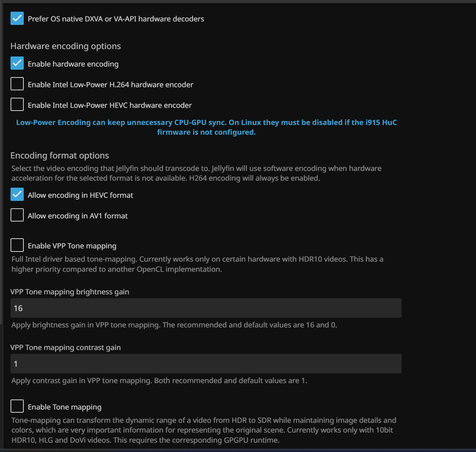Disable the Enable hardware encoding checkbox
Image resolution: width=476 pixels, height=452 pixels.
[x=17, y=63]
